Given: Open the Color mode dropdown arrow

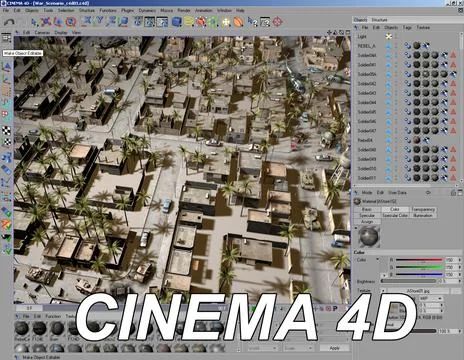Looking at the screenshot, I should coord(378,259).
